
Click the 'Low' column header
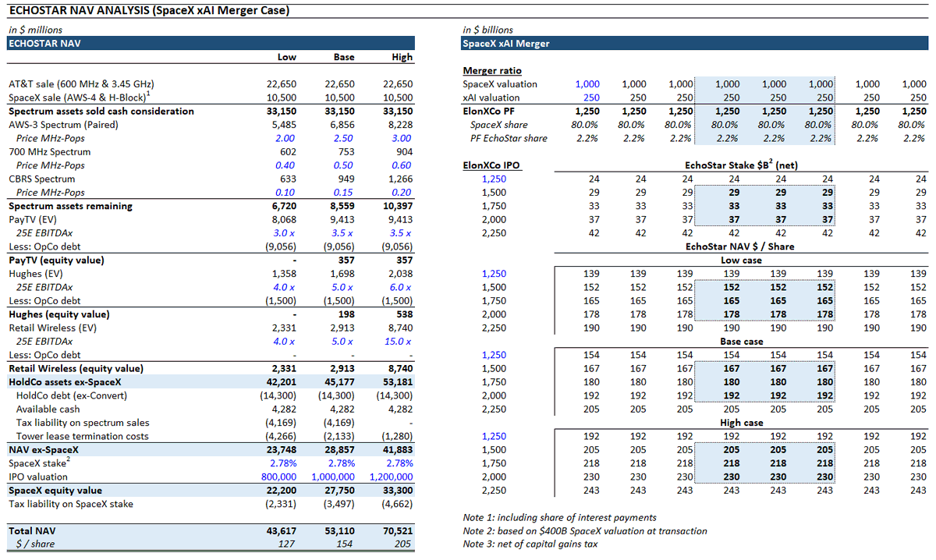[287, 57]
